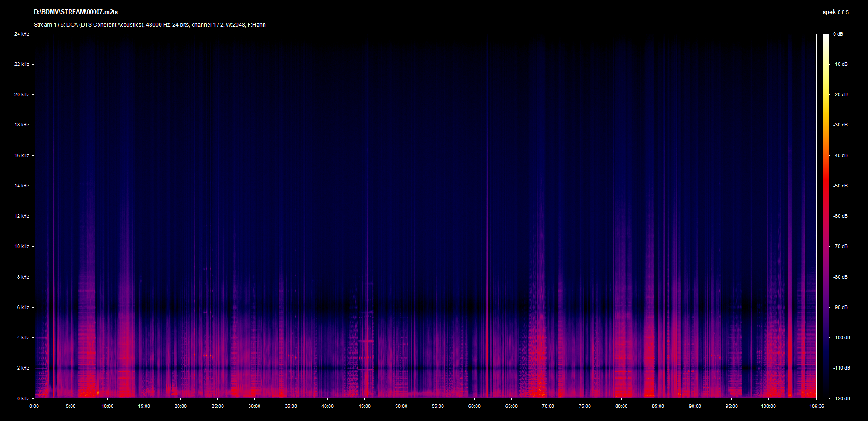Click the -80 dB legend label

(x=840, y=277)
